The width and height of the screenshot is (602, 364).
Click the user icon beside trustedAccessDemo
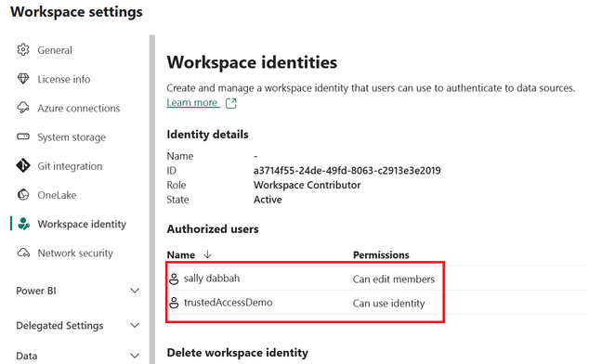pyautogui.click(x=174, y=303)
